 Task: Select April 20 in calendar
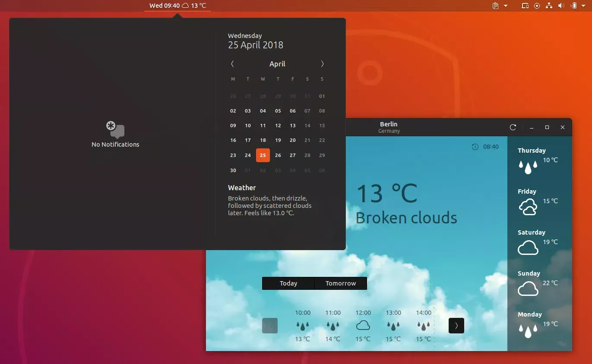tap(293, 140)
